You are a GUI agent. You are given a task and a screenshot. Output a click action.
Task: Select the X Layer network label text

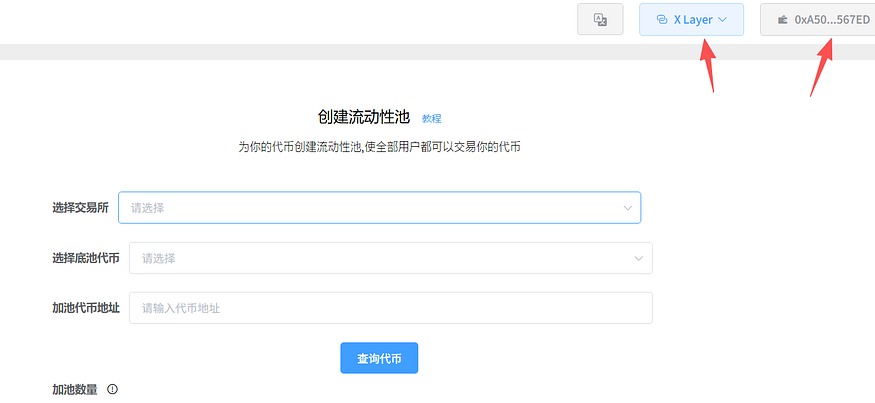click(x=693, y=20)
